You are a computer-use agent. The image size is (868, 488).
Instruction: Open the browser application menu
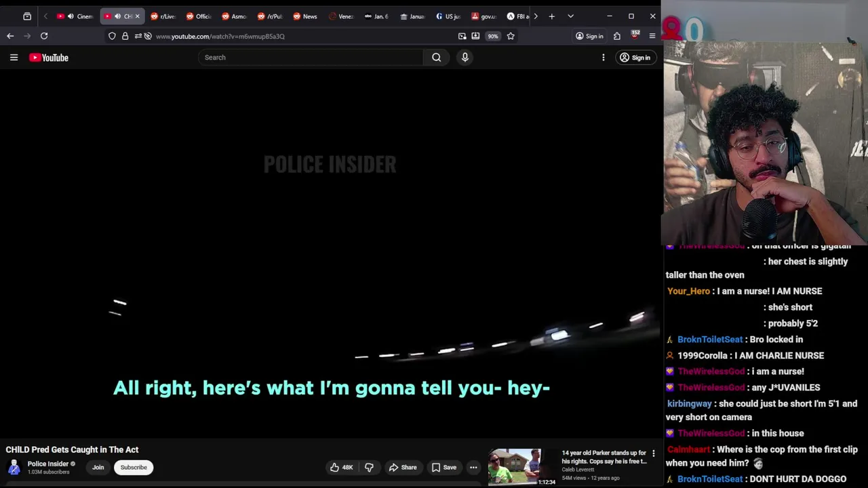[x=652, y=36]
